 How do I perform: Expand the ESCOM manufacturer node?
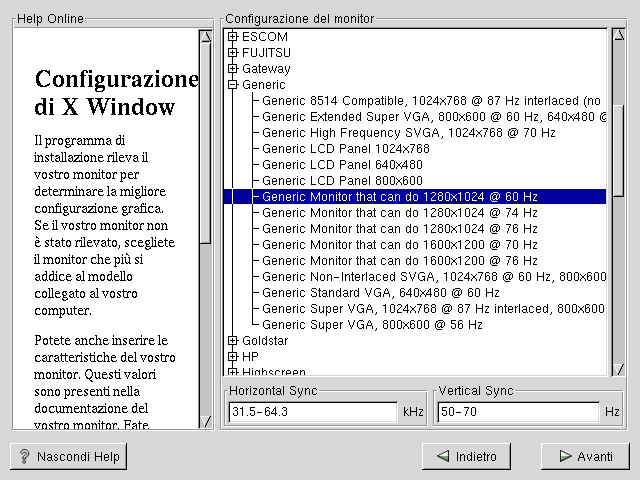pyautogui.click(x=233, y=37)
